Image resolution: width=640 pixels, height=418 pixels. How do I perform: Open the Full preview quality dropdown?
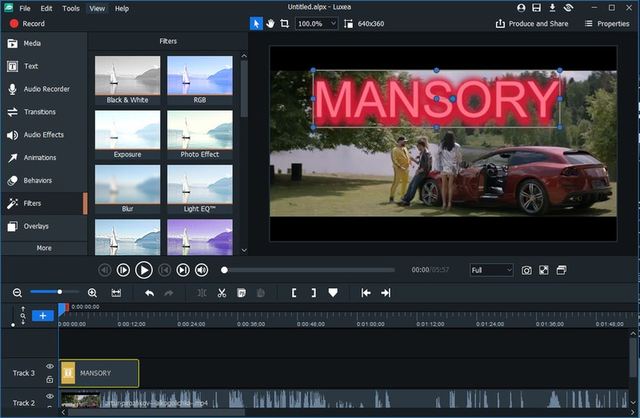click(x=491, y=270)
